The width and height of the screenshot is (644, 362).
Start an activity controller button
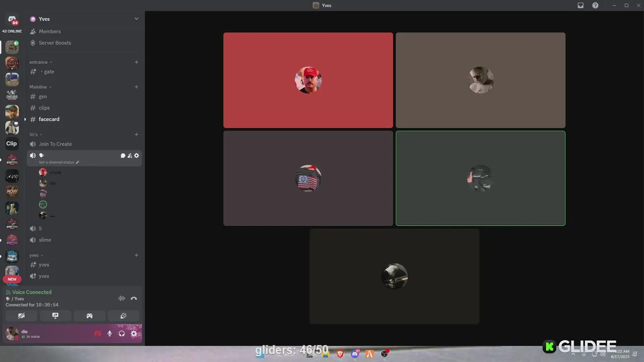pos(90,316)
